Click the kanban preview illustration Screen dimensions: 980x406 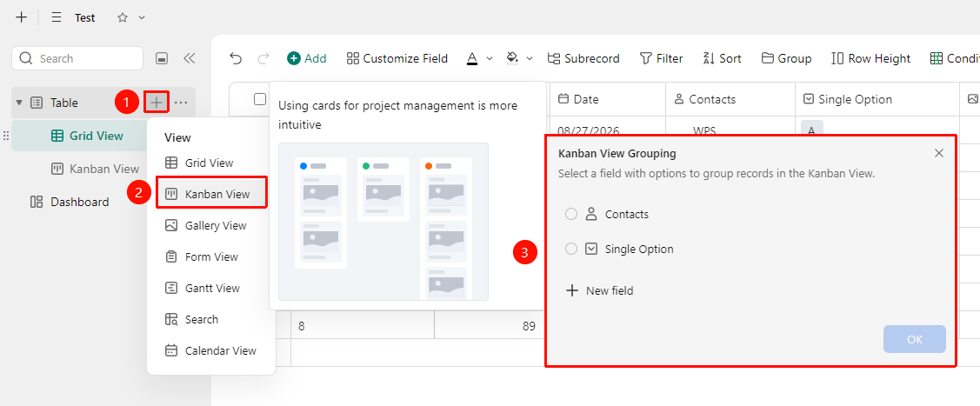point(383,222)
